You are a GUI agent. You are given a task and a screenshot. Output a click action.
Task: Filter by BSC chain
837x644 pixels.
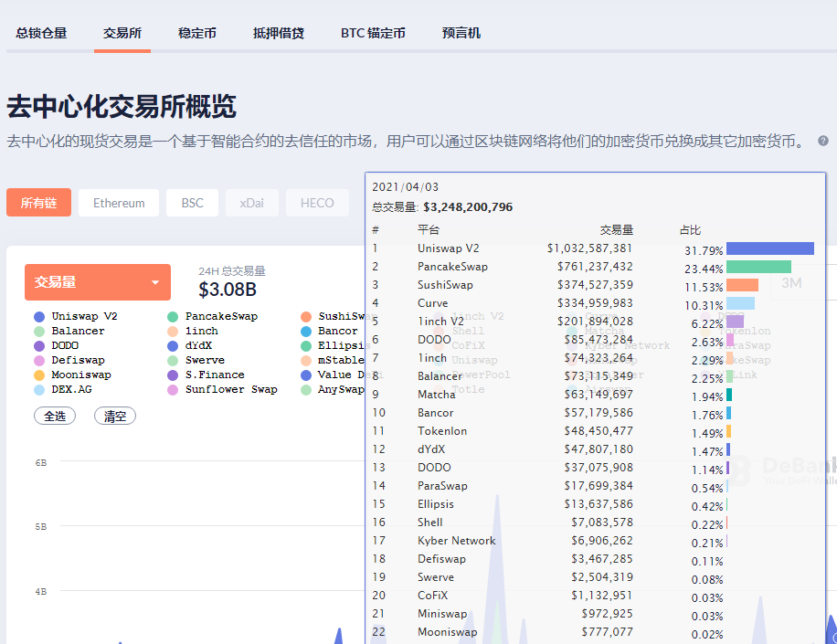pyautogui.click(x=192, y=203)
